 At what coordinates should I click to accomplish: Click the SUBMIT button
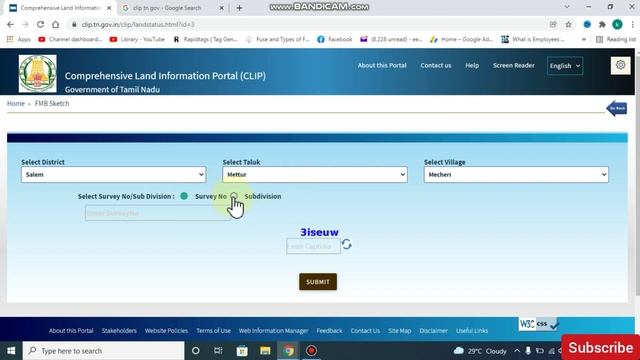(318, 282)
